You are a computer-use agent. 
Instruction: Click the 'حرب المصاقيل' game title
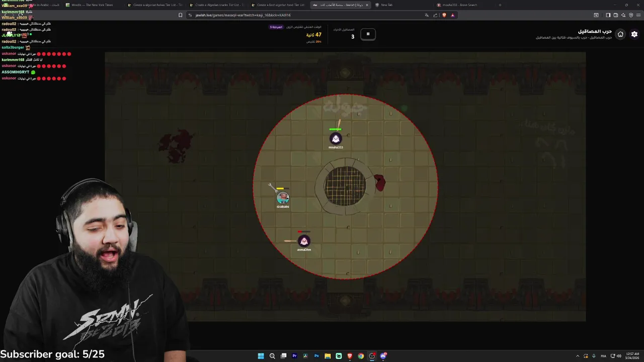595,31
